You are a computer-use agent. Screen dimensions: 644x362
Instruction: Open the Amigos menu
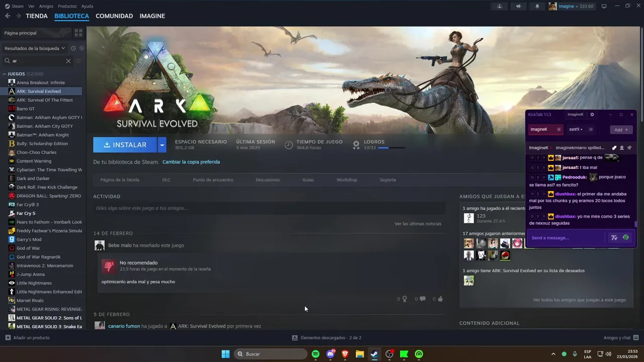pyautogui.click(x=46, y=6)
